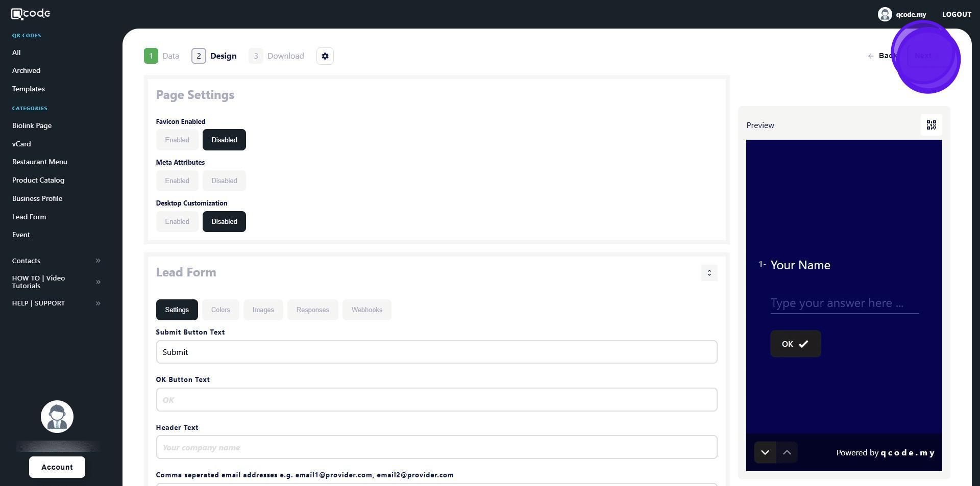Click the LOGOUT link

(956, 14)
